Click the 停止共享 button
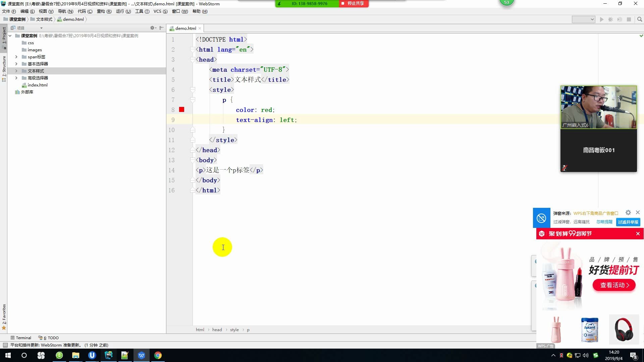 click(x=354, y=3)
